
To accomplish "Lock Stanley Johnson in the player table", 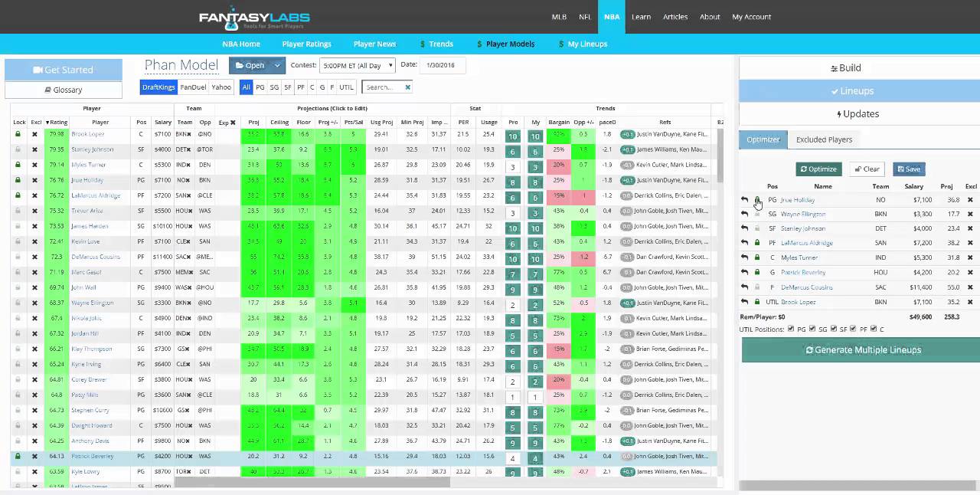I will pos(18,149).
